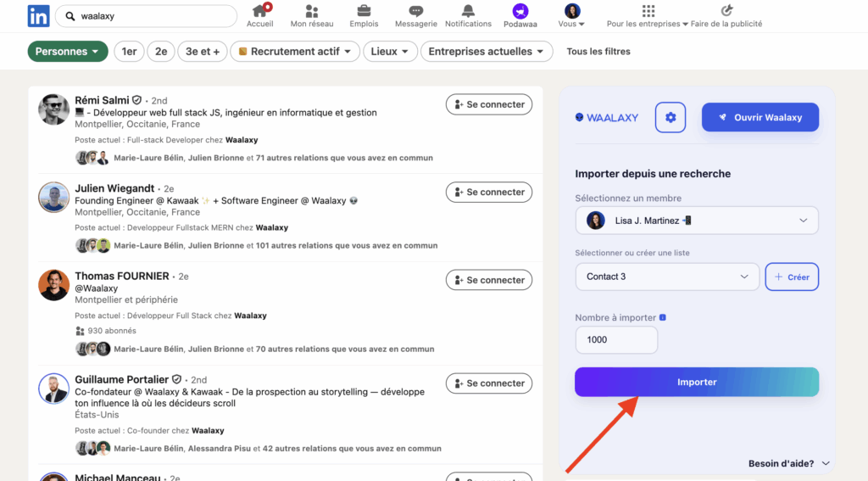Open the LinkedIn home logo
The width and height of the screenshot is (868, 481).
pos(38,16)
